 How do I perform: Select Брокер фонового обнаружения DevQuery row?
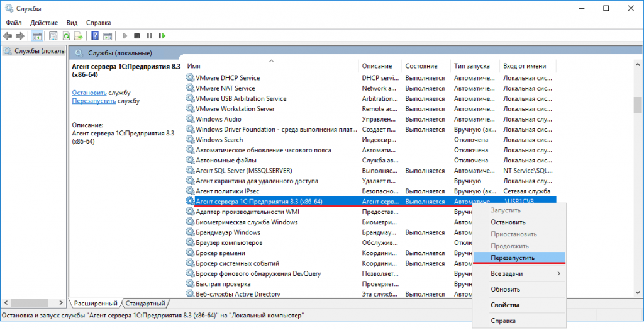click(329, 273)
